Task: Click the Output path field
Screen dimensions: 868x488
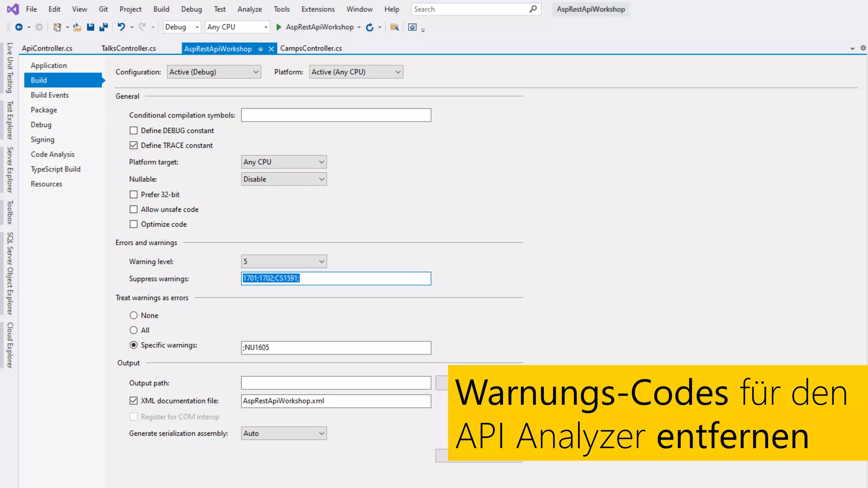Action: [336, 383]
